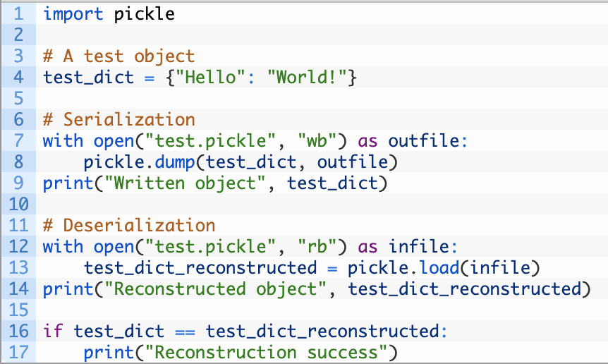Image resolution: width=608 pixels, height=364 pixels.
Task: Click line number 17 in gutter
Action: click(18, 352)
